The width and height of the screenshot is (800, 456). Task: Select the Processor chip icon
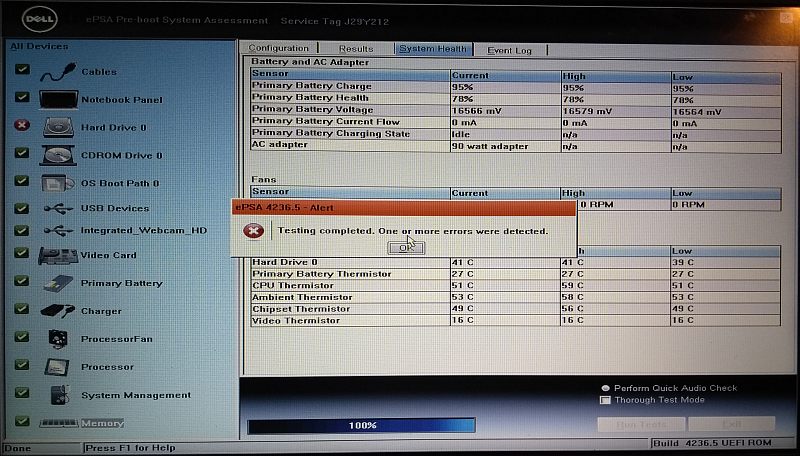(57, 367)
